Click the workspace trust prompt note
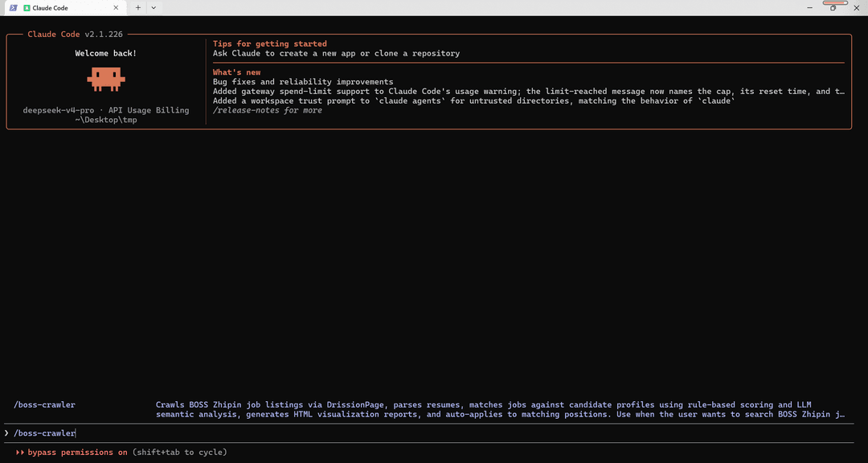 pyautogui.click(x=474, y=100)
